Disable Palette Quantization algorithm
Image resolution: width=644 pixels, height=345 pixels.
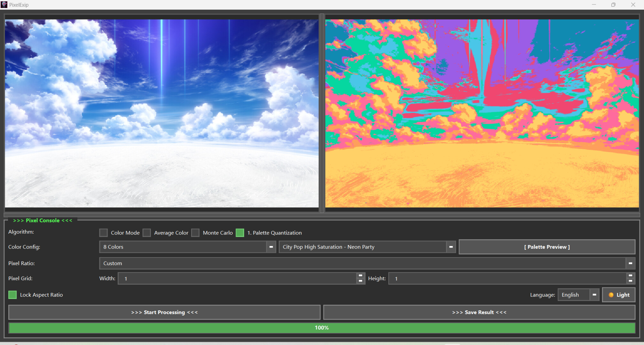coord(240,233)
